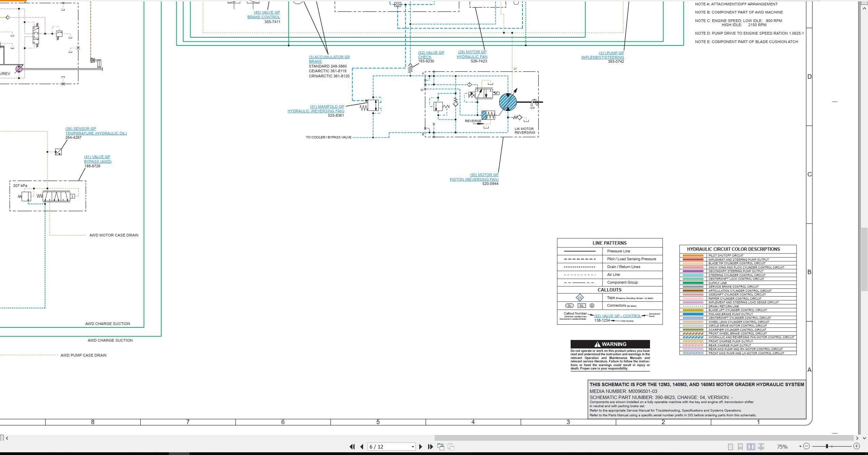Click the NOTE D pump drive ratio text
Screen dimensions: 868x455
tap(749, 33)
